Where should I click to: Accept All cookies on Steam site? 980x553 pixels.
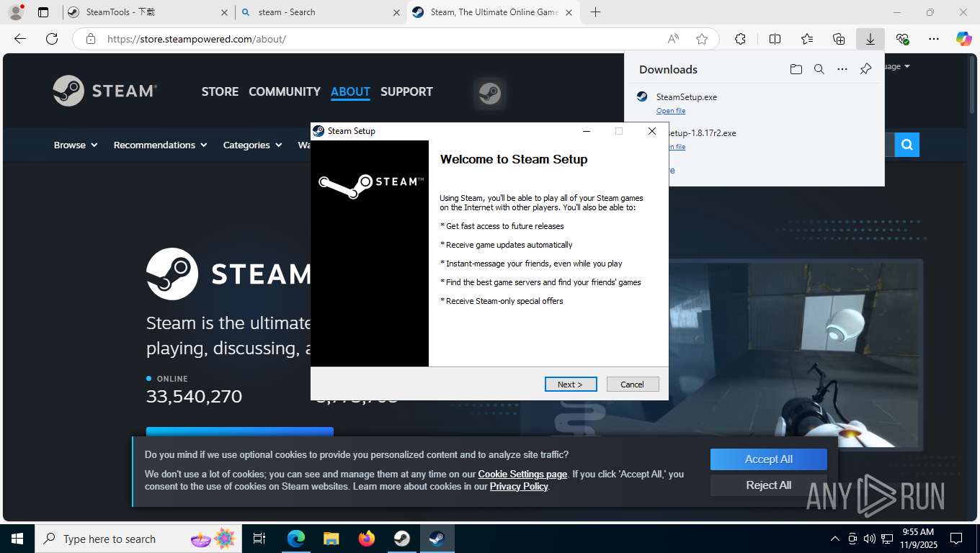pyautogui.click(x=769, y=459)
